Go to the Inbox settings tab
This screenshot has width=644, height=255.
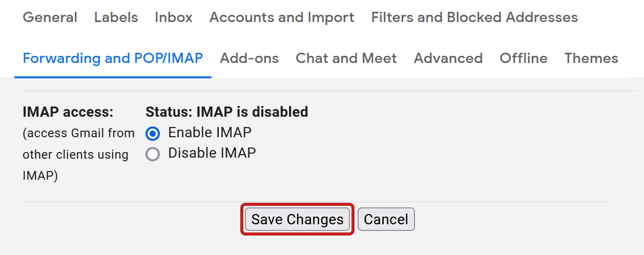tap(174, 17)
